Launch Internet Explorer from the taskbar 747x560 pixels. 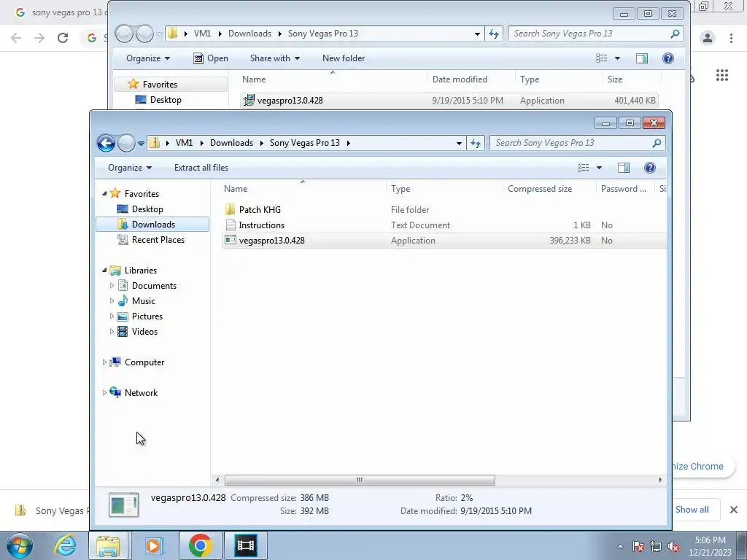click(x=65, y=545)
